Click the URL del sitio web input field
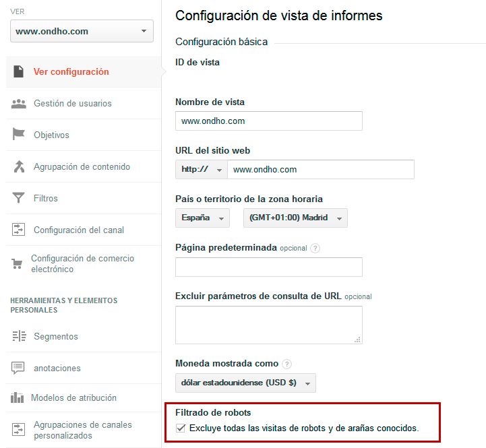Viewport: 486px width, 448px height. point(321,170)
